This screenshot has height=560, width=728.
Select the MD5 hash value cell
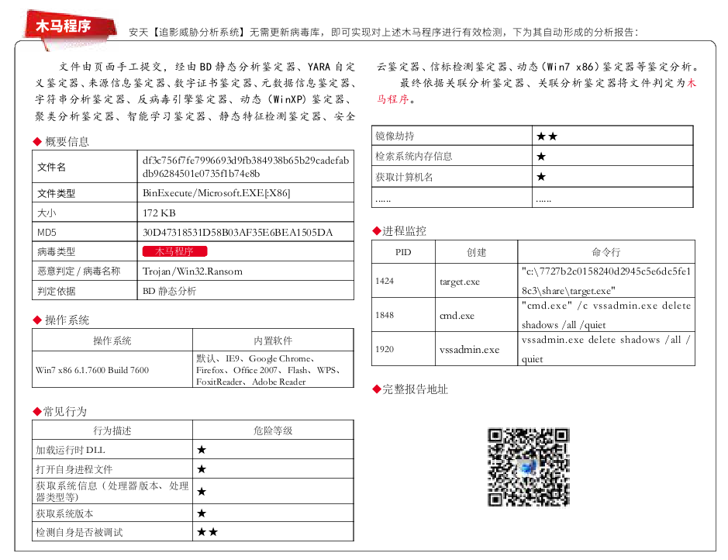click(237, 233)
